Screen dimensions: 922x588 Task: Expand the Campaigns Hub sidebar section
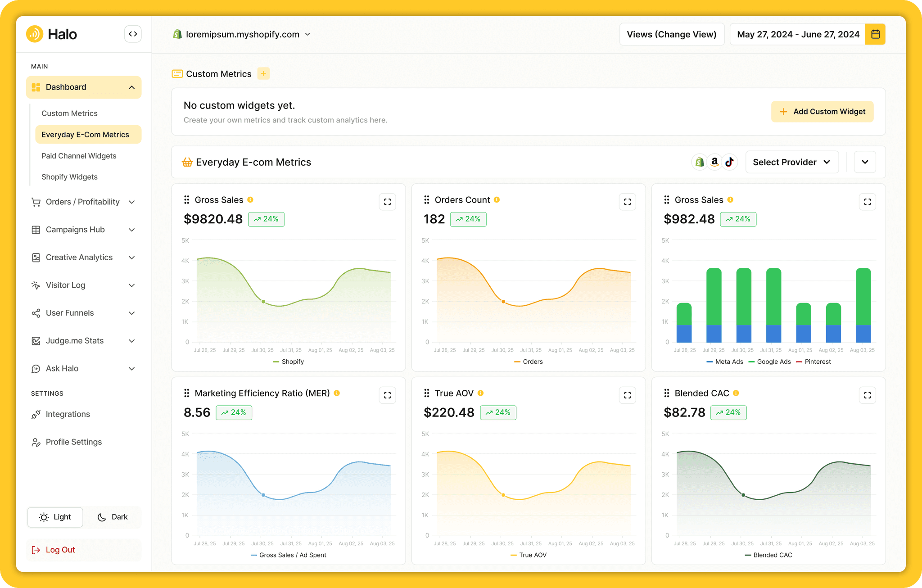click(83, 230)
